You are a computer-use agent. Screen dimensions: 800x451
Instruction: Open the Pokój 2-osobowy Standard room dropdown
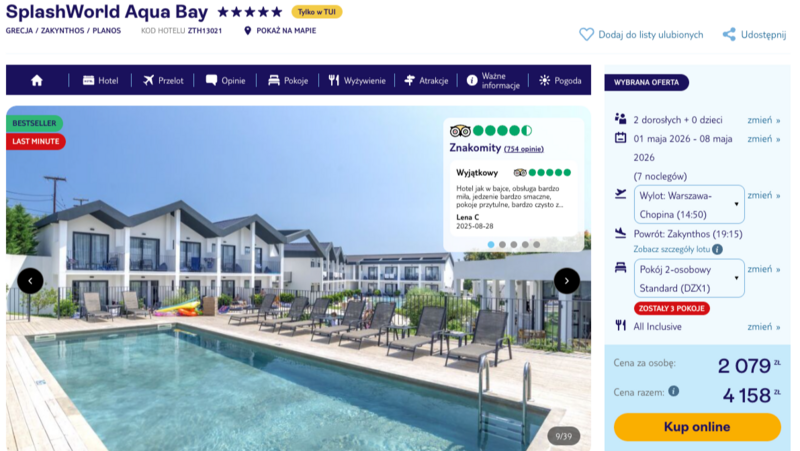click(689, 279)
